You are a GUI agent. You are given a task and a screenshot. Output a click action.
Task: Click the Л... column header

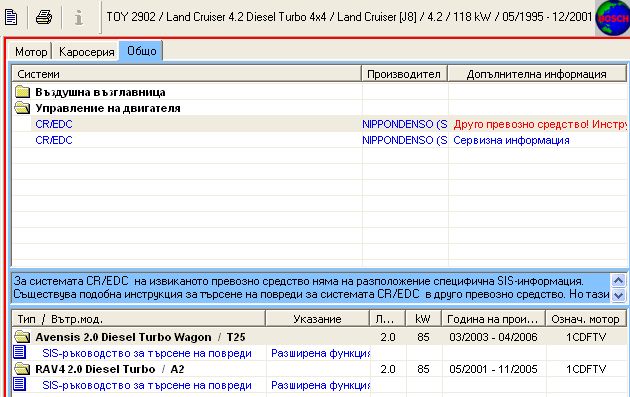(x=387, y=319)
